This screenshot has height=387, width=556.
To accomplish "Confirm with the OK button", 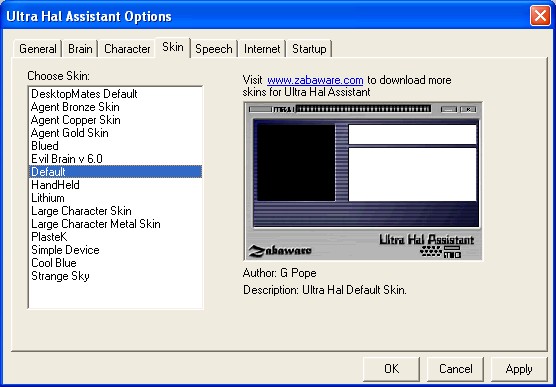I will [391, 369].
